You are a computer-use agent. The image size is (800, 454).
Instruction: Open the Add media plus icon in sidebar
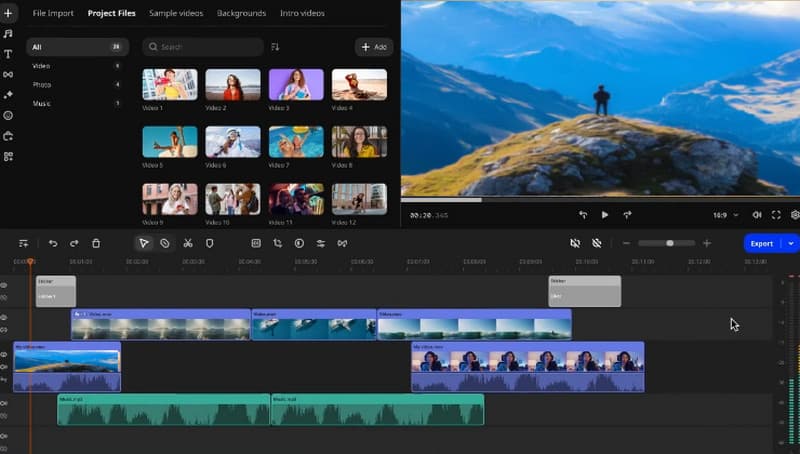point(8,13)
